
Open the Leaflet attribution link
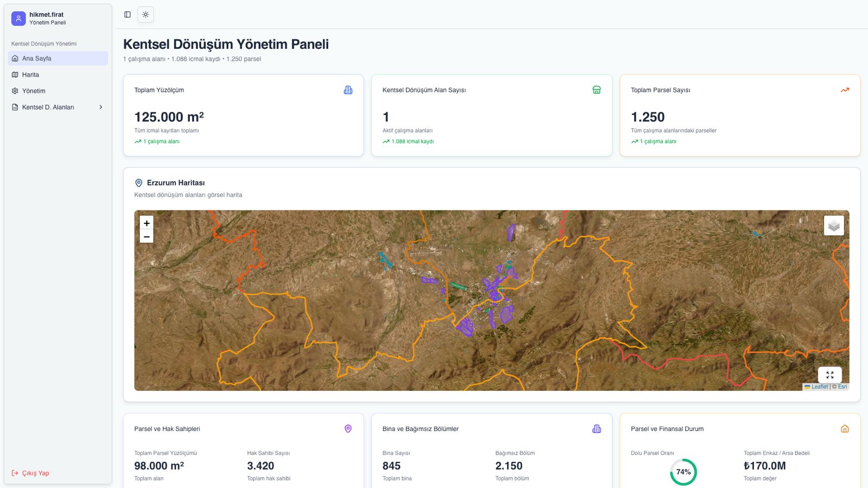coord(819,387)
